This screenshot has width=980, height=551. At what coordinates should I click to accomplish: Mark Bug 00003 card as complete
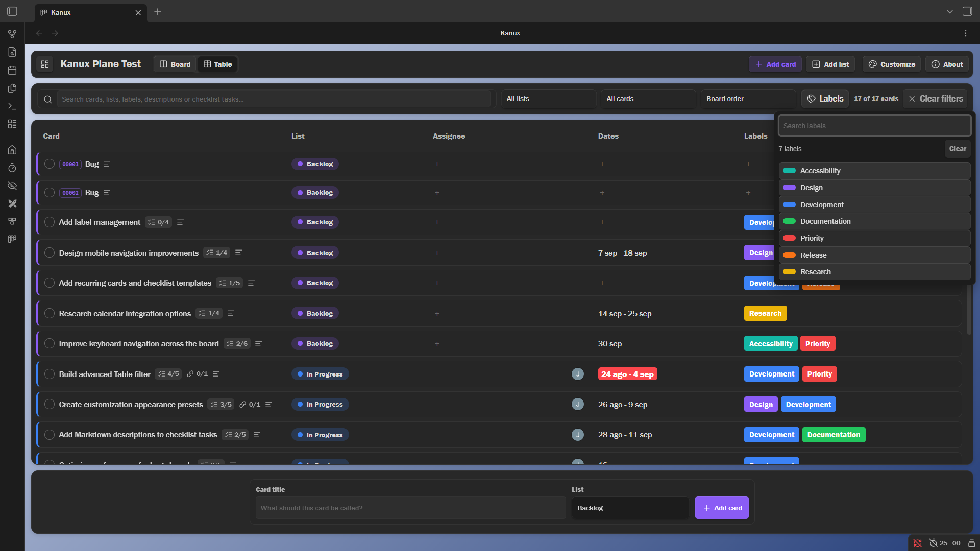tap(50, 164)
